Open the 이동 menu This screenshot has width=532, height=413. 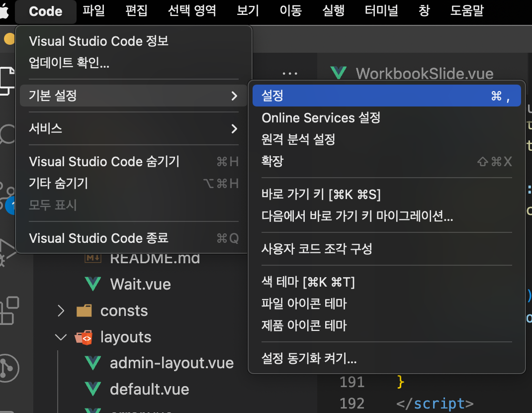(x=290, y=10)
